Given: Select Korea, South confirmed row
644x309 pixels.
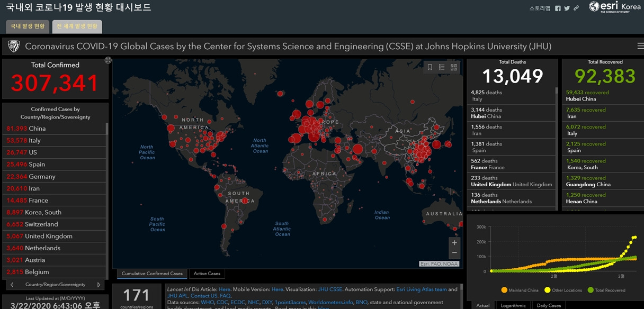Looking at the screenshot, I should (x=54, y=212).
